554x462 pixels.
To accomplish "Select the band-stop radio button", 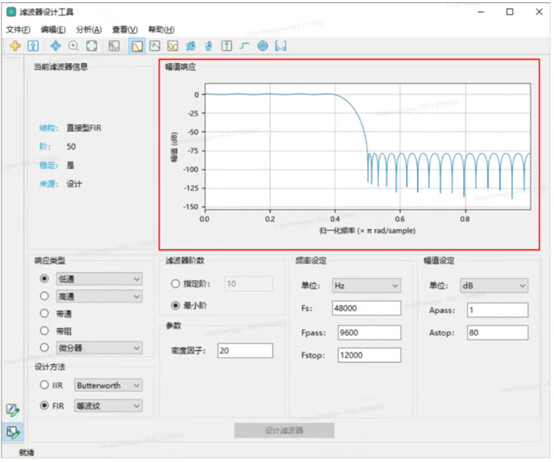I will (44, 331).
